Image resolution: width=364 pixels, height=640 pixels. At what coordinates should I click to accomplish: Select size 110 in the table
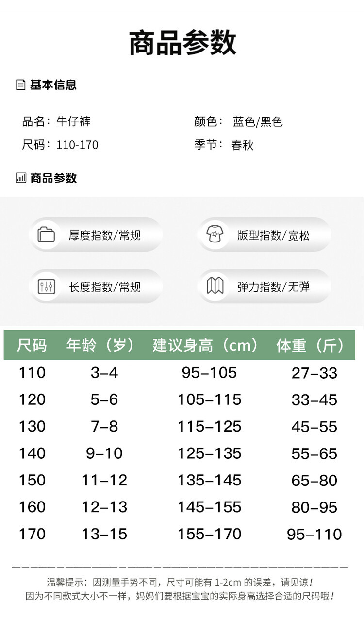(32, 373)
